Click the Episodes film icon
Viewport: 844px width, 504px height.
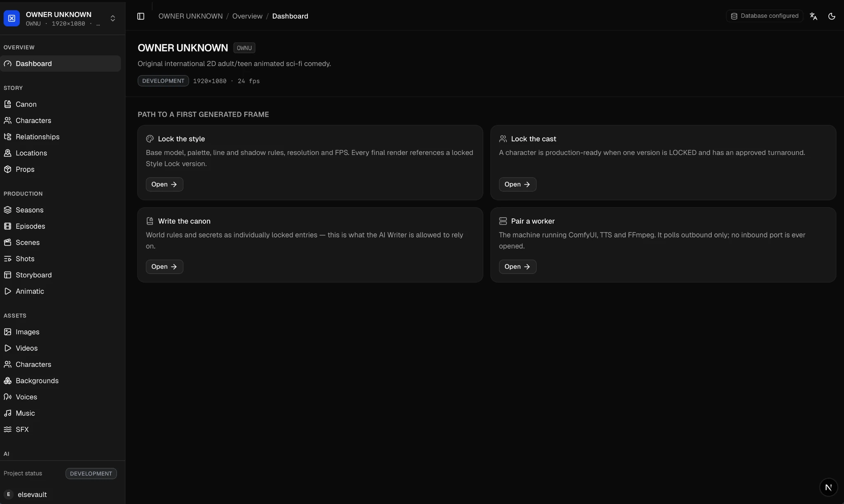[7, 226]
